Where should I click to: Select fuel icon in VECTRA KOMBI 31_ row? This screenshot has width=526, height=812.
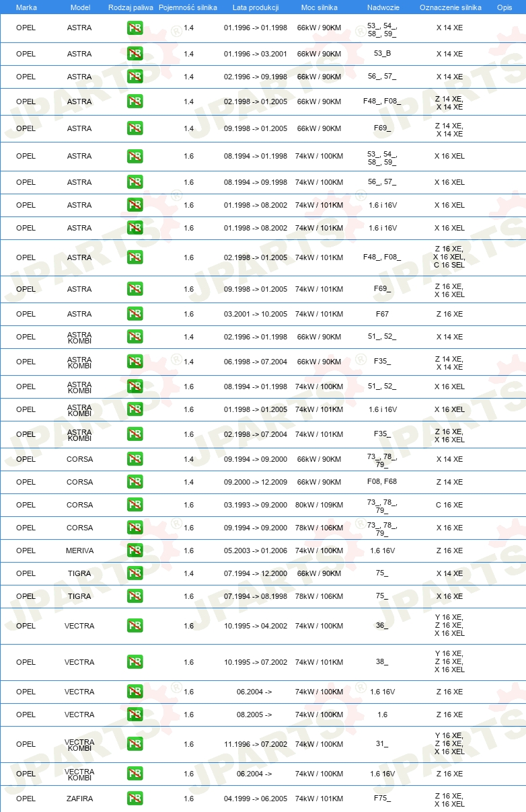[x=135, y=744]
